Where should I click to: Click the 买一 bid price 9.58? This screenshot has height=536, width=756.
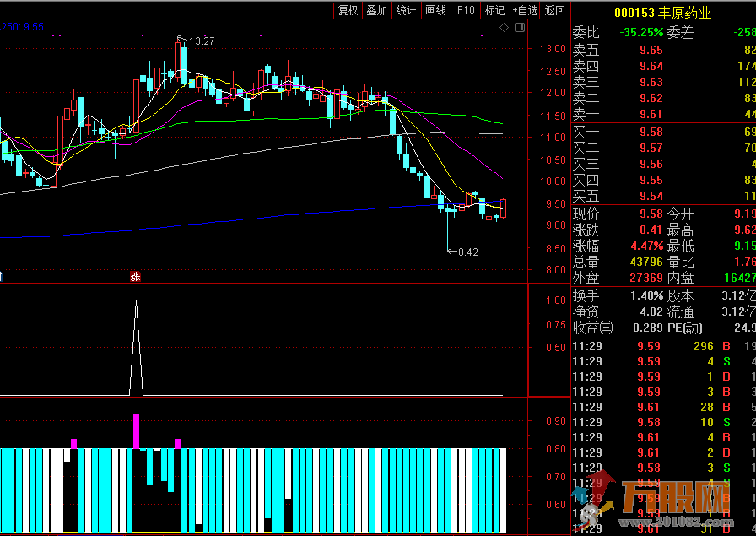click(651, 132)
